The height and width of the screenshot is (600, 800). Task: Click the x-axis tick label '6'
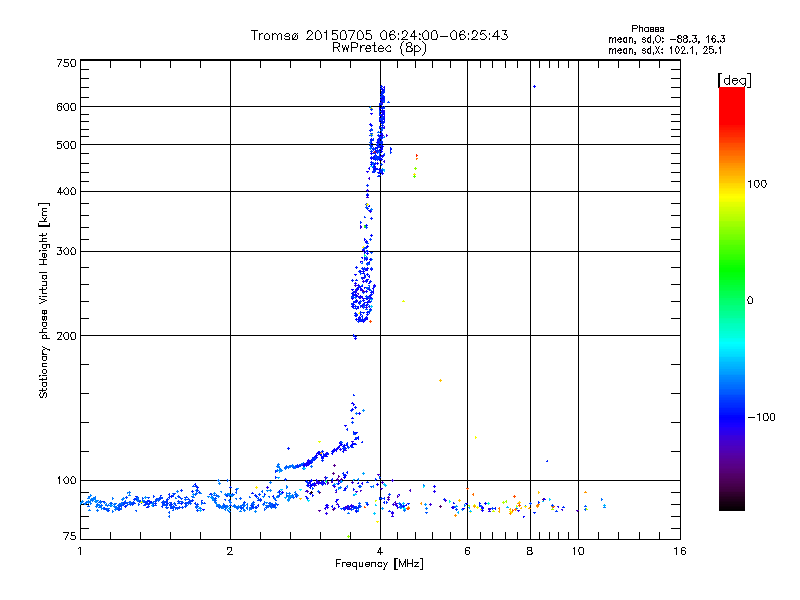tap(467, 551)
